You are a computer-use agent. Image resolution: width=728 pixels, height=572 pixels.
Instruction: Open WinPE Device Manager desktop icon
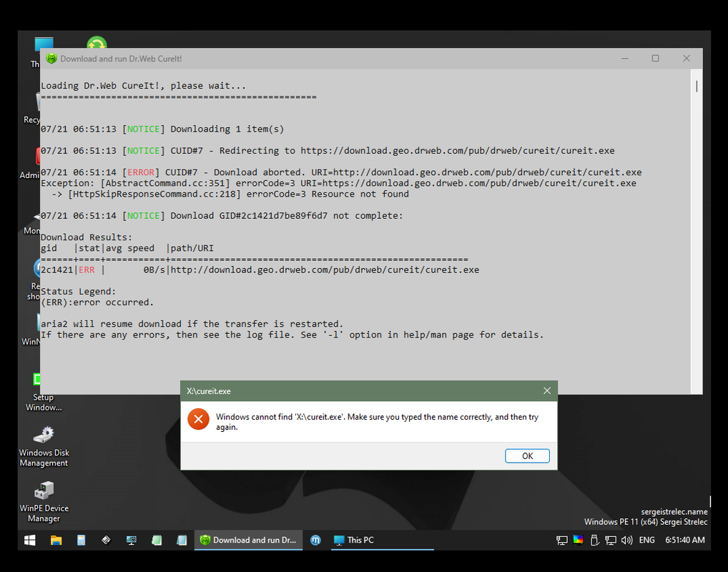coord(44,503)
